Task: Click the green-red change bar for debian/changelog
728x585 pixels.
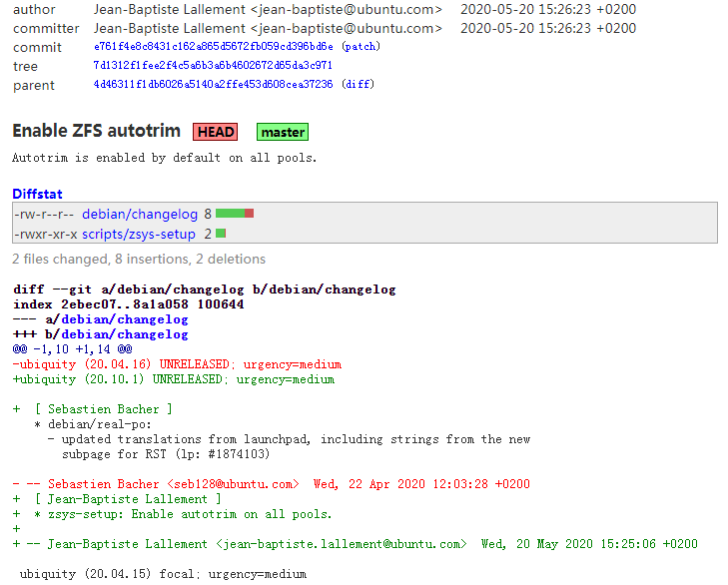Action: 235,214
